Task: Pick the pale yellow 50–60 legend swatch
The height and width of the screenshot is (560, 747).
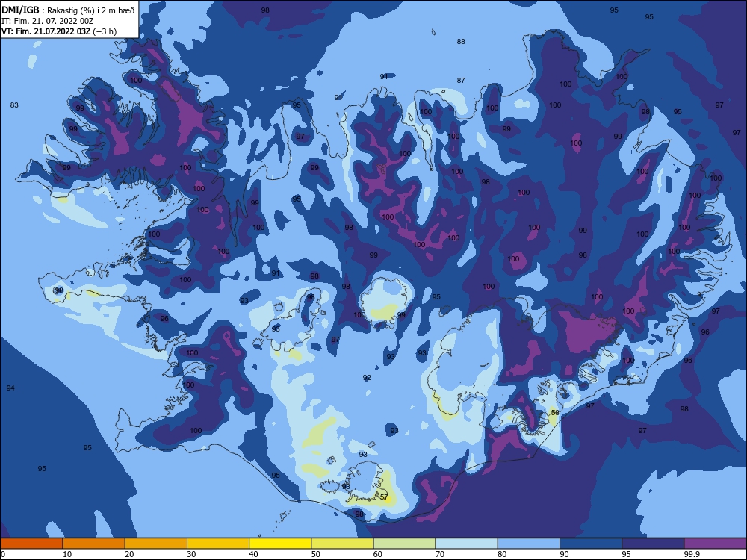Action: click(342, 544)
